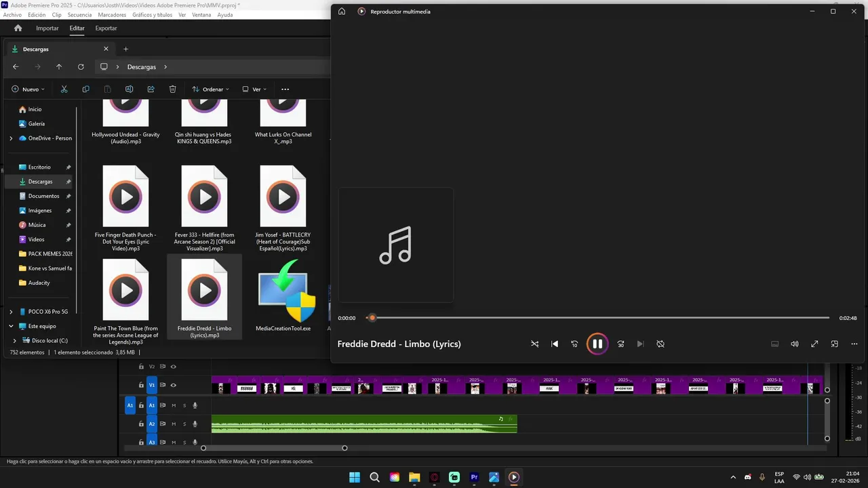Select Paint The Town Blue mp3 file
Image resolution: width=868 pixels, height=488 pixels.
click(125, 302)
